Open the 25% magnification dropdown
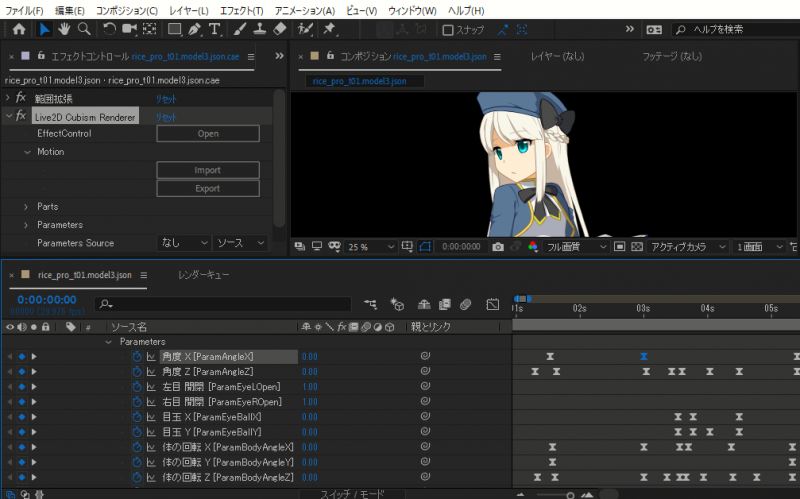The image size is (800, 499). pyautogui.click(x=371, y=246)
